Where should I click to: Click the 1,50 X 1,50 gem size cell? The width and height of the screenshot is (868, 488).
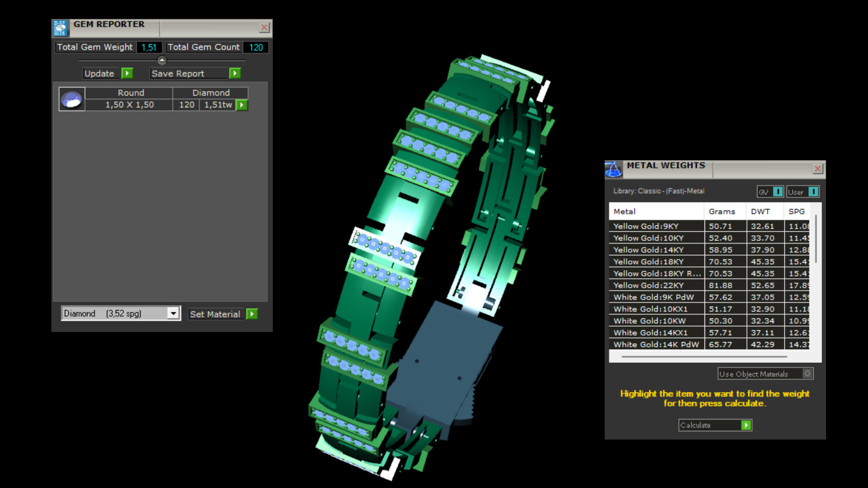(129, 105)
